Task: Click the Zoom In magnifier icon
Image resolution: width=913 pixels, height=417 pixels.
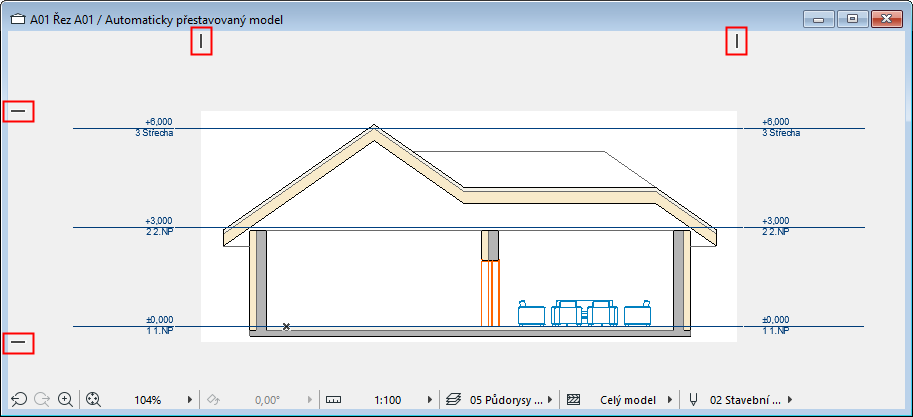Action: [x=66, y=400]
